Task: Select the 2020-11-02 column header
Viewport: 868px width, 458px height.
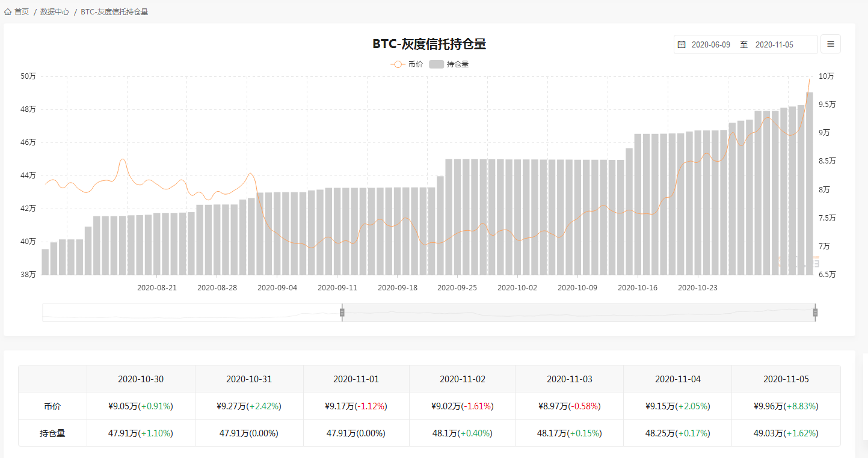Action: pos(463,379)
